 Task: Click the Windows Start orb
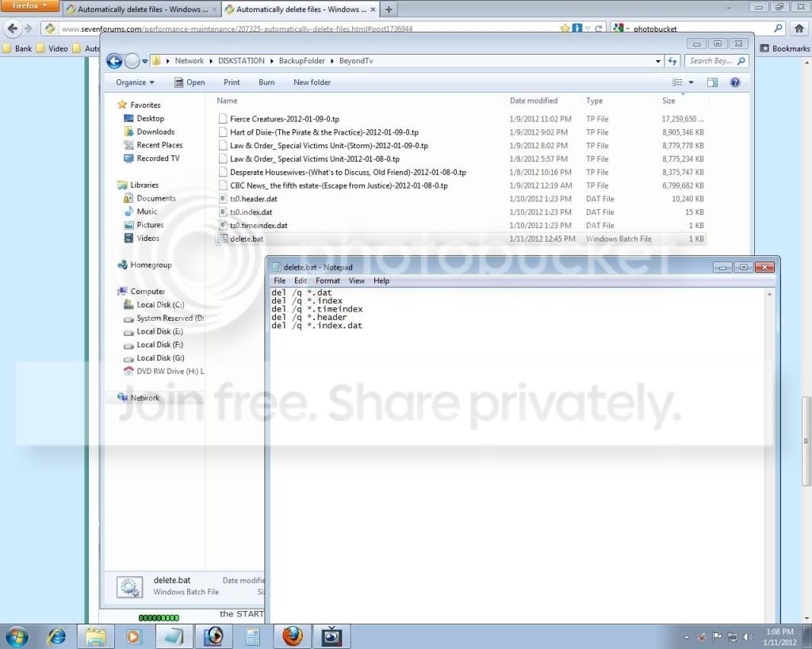click(x=17, y=636)
